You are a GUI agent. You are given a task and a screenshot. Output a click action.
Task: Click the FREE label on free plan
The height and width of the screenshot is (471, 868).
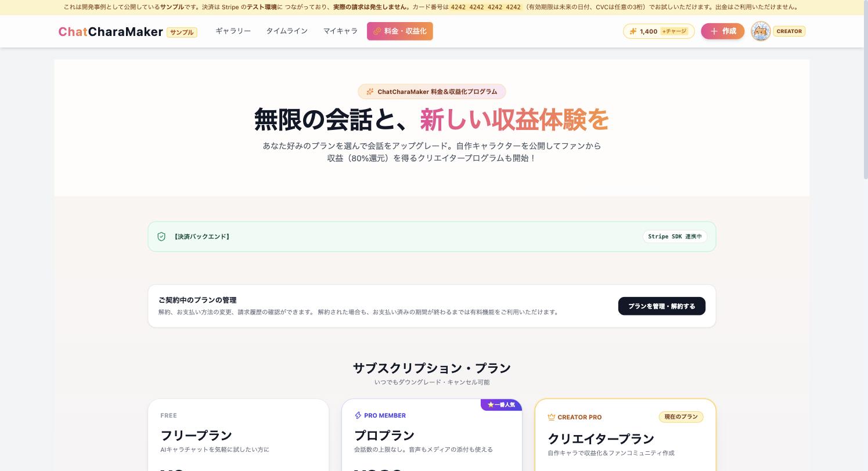168,415
